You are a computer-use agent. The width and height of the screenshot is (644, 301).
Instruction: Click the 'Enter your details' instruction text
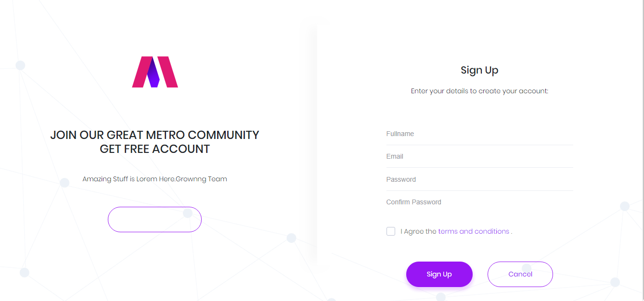point(479,91)
